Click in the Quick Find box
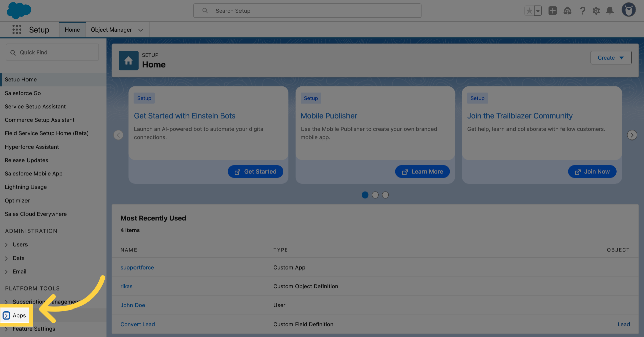This screenshot has height=337, width=644. 52,52
